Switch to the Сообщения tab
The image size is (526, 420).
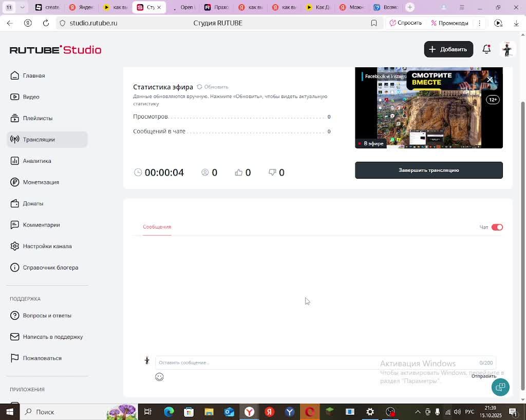coord(157,227)
